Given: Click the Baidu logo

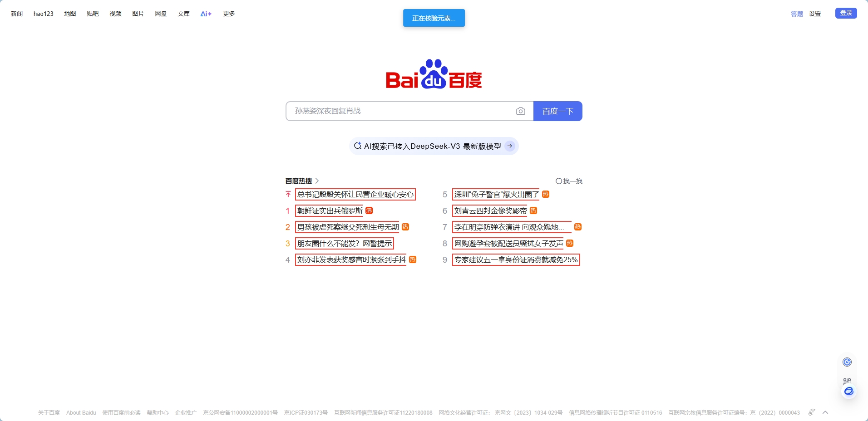Looking at the screenshot, I should pos(434,74).
